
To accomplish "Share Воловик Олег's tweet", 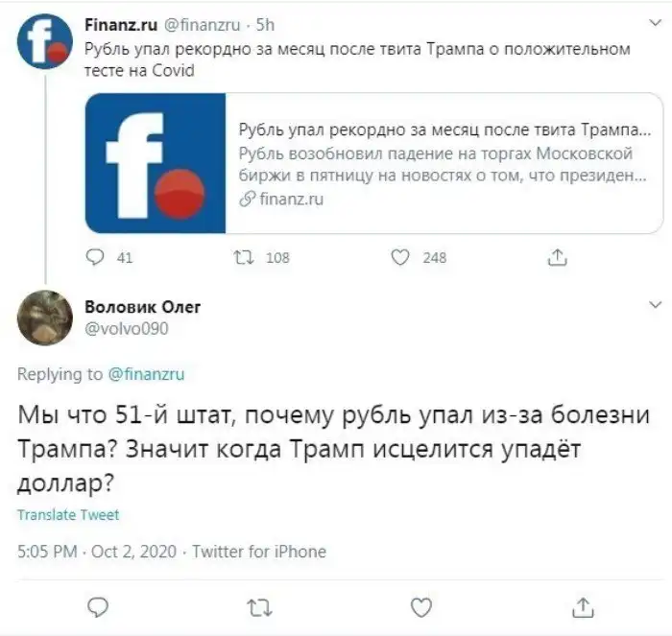I will (582, 606).
